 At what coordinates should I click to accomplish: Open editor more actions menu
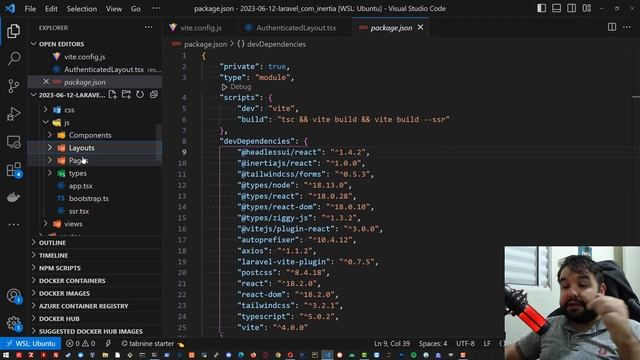click(627, 27)
